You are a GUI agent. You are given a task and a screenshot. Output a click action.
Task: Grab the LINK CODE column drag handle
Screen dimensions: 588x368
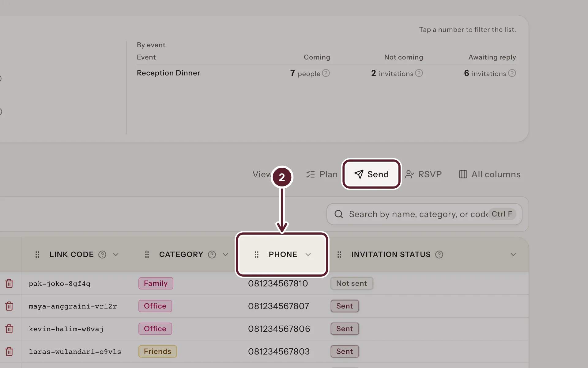37,255
